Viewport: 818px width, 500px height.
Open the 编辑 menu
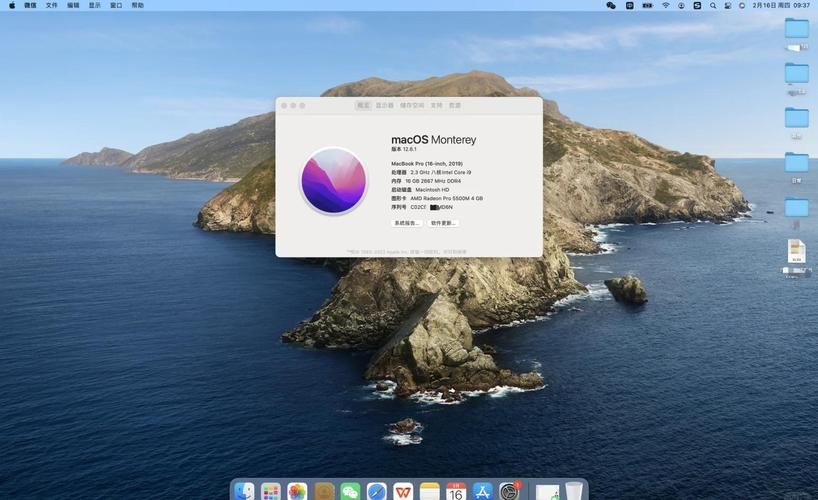pyautogui.click(x=73, y=5)
